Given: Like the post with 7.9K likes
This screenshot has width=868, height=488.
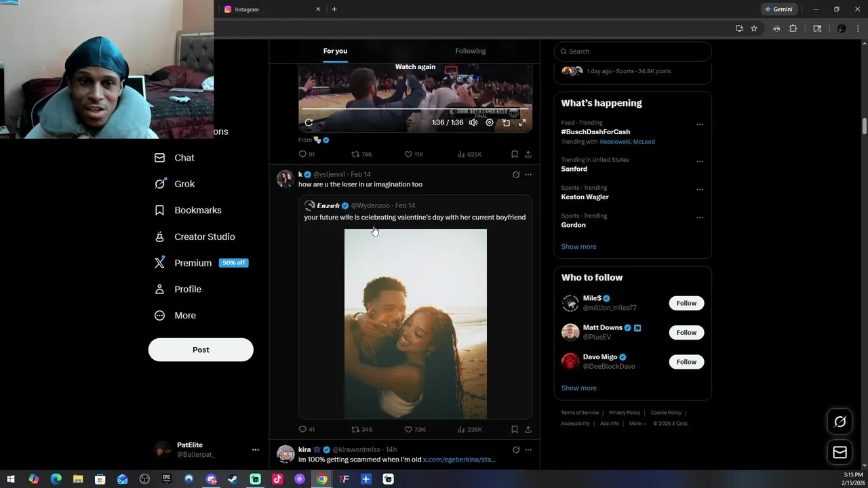Looking at the screenshot, I should [x=415, y=429].
